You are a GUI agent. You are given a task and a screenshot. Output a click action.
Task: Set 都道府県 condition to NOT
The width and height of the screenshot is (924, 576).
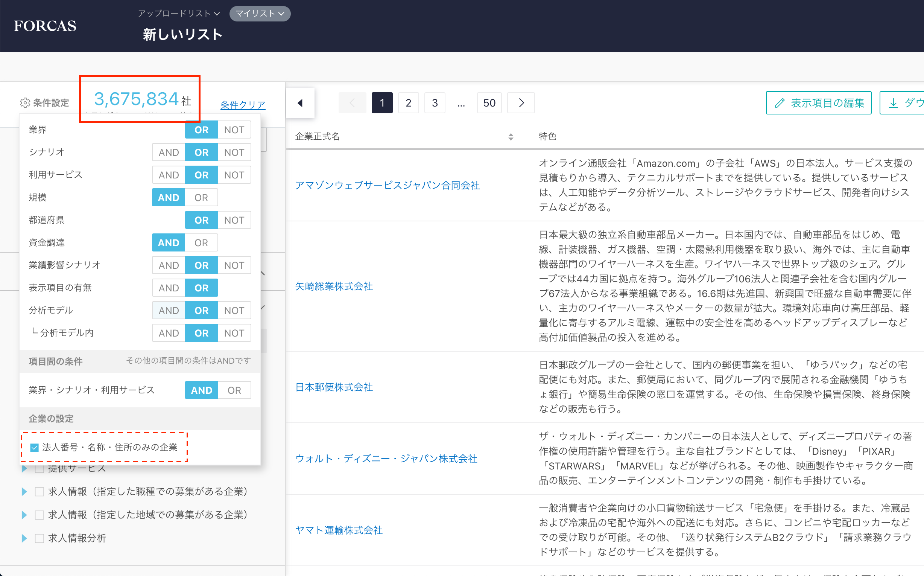pyautogui.click(x=234, y=220)
